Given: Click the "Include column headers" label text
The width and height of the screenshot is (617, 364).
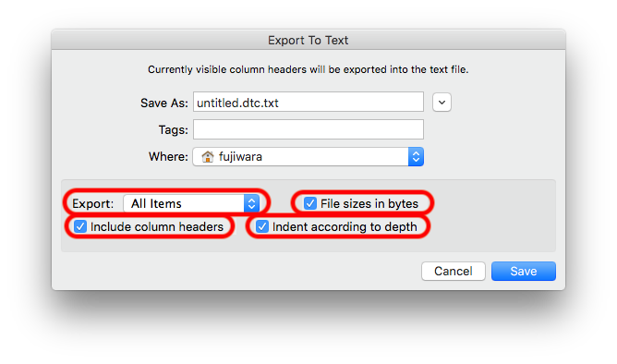Looking at the screenshot, I should click(x=157, y=226).
